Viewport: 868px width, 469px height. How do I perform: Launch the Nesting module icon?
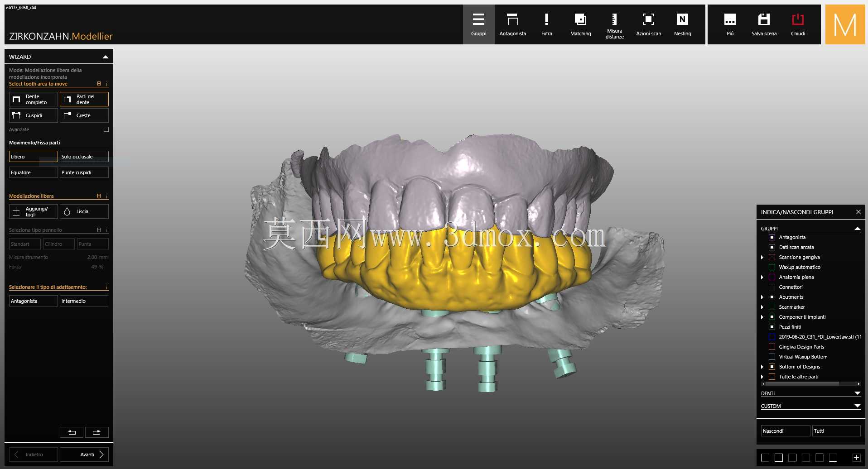coord(682,24)
